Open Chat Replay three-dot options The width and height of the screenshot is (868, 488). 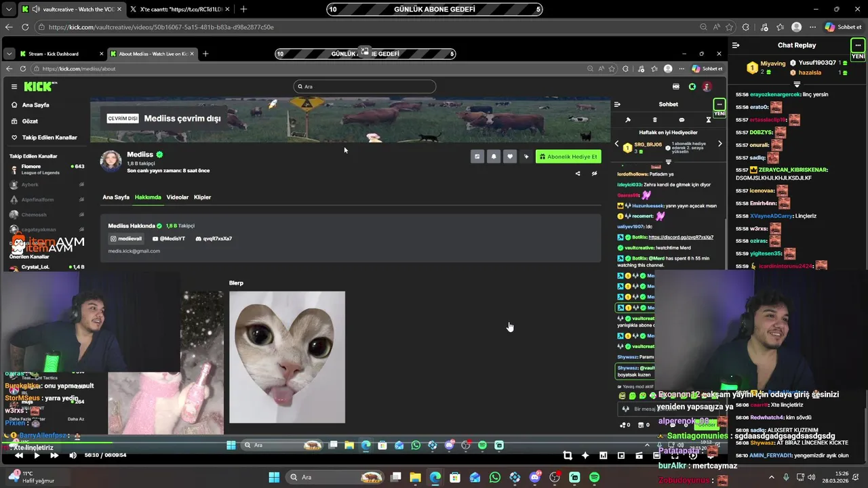[x=858, y=45]
